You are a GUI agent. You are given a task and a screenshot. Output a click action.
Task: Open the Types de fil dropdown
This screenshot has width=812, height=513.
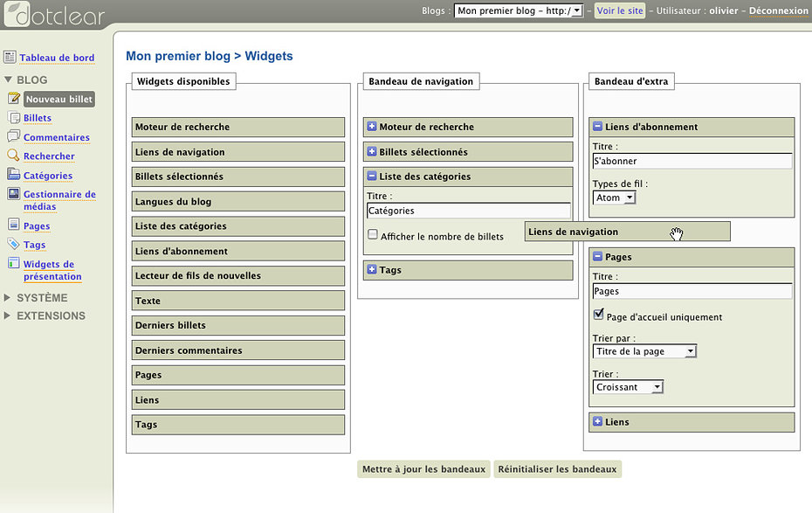click(615, 198)
